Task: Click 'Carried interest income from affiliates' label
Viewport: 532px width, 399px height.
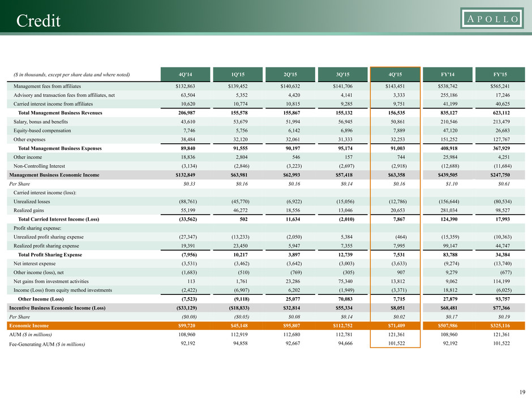Action: 53,104
